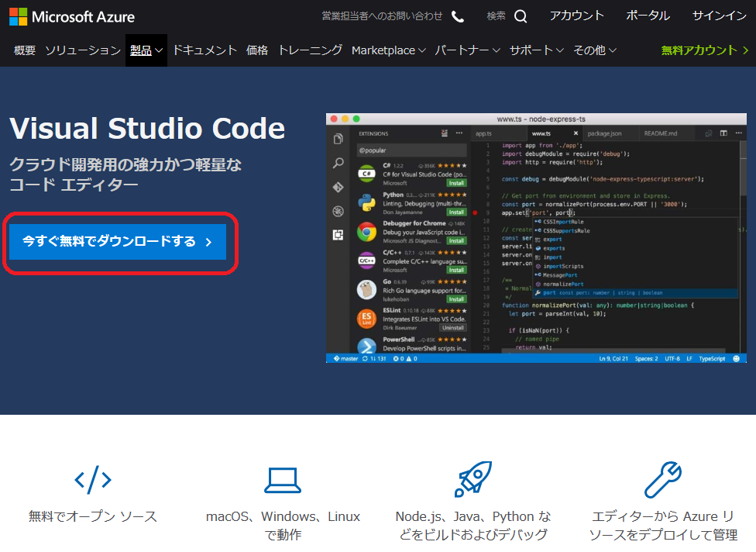
Task: Click the code brackets open source icon
Action: click(93, 480)
